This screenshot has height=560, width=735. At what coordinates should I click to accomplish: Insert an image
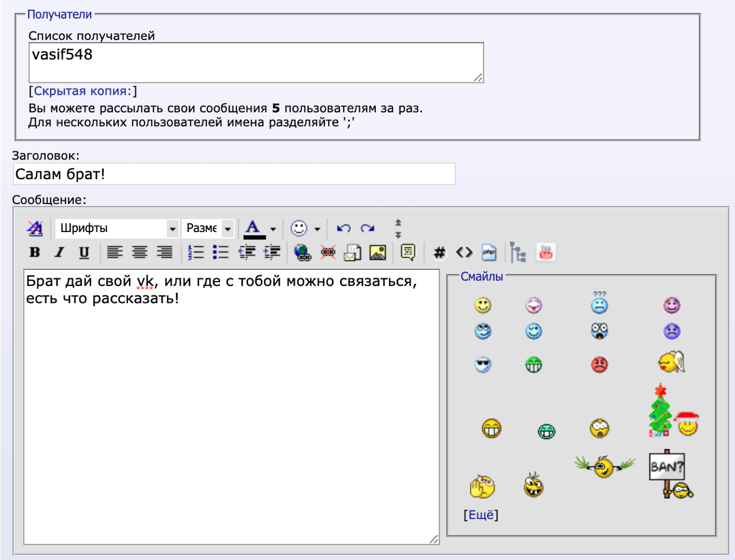click(378, 252)
